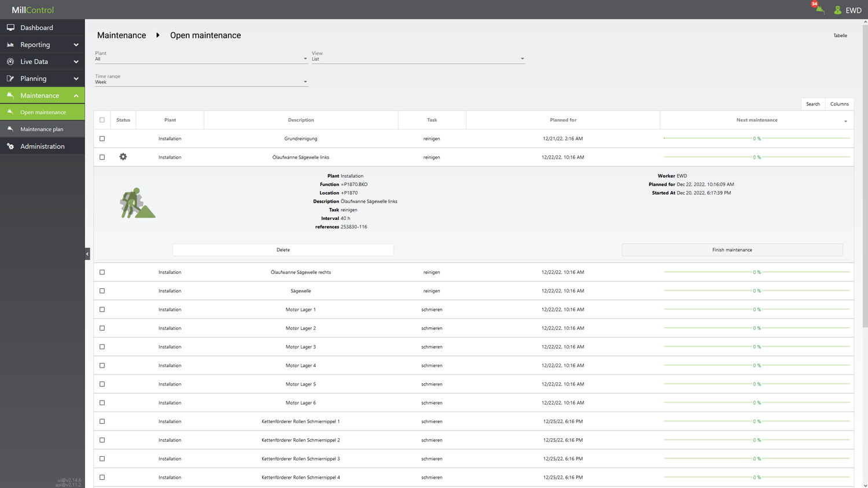Collapse sidebar using the arrow handle
The width and height of the screenshot is (868, 488).
coord(87,254)
